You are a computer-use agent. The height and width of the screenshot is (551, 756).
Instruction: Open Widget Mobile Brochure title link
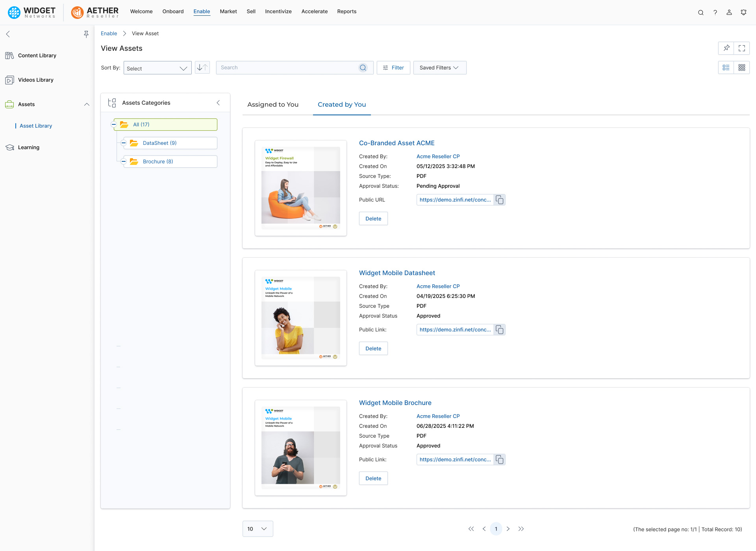click(x=395, y=403)
